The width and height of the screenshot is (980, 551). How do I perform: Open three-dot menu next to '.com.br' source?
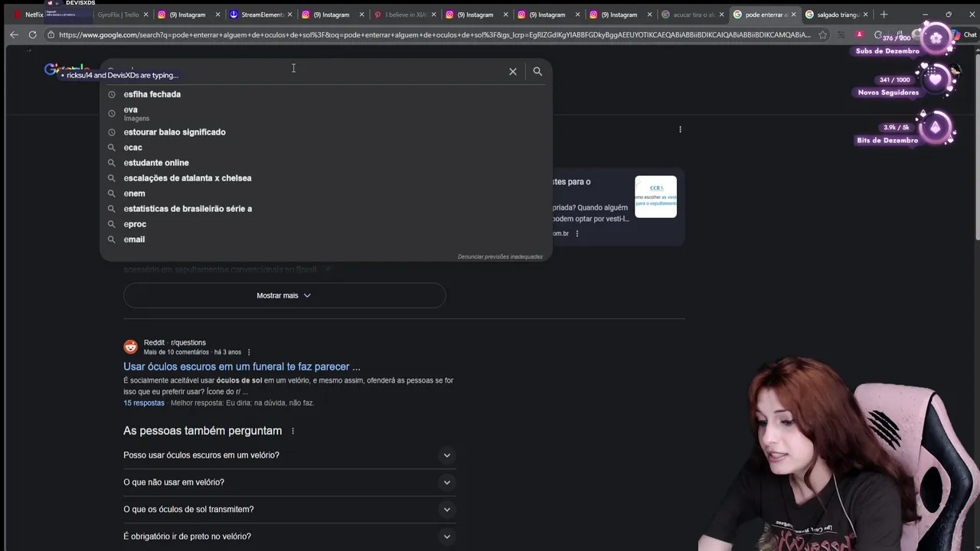(x=577, y=233)
